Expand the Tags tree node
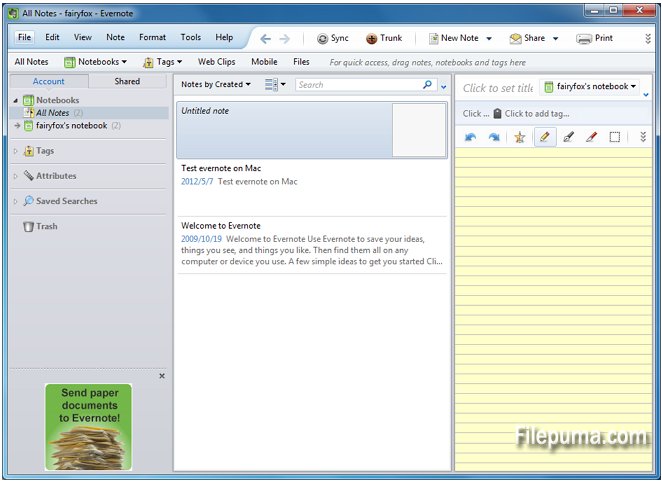The width and height of the screenshot is (662, 481). coord(16,151)
